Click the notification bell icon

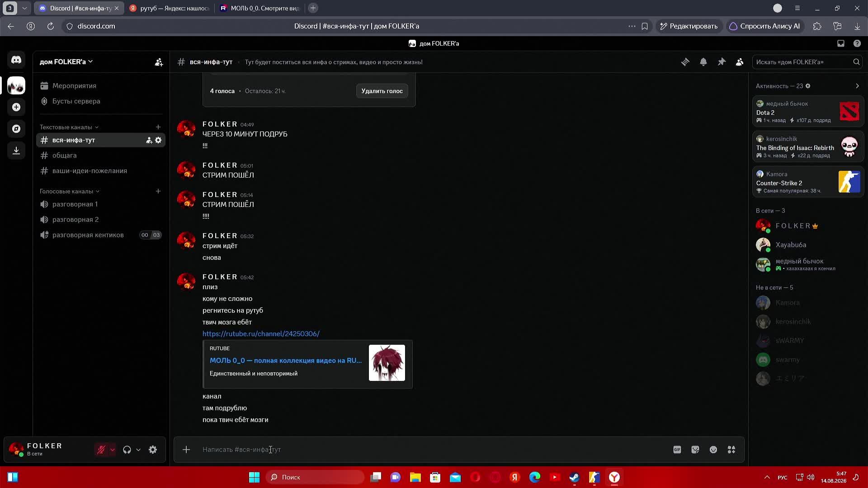(703, 62)
